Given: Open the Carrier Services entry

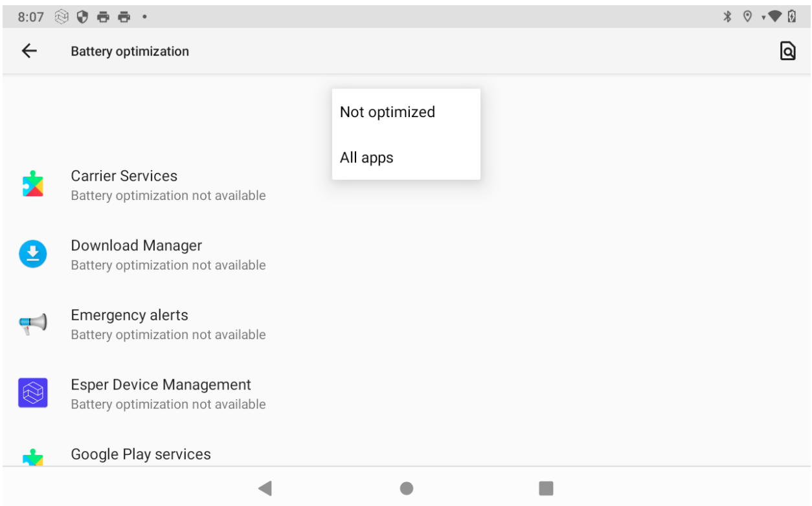Looking at the screenshot, I should pos(168,185).
